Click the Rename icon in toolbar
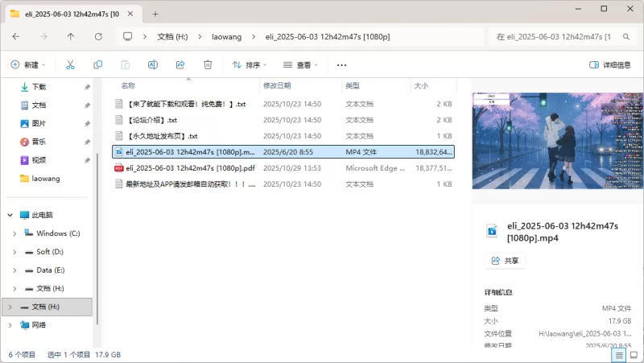This screenshot has width=644, height=363. 152,64
